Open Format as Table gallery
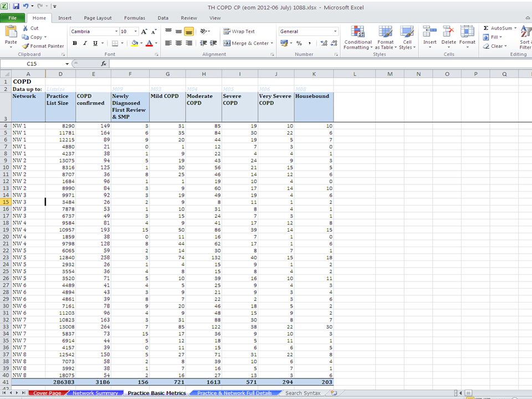This screenshot has width=532, height=399. 386,37
